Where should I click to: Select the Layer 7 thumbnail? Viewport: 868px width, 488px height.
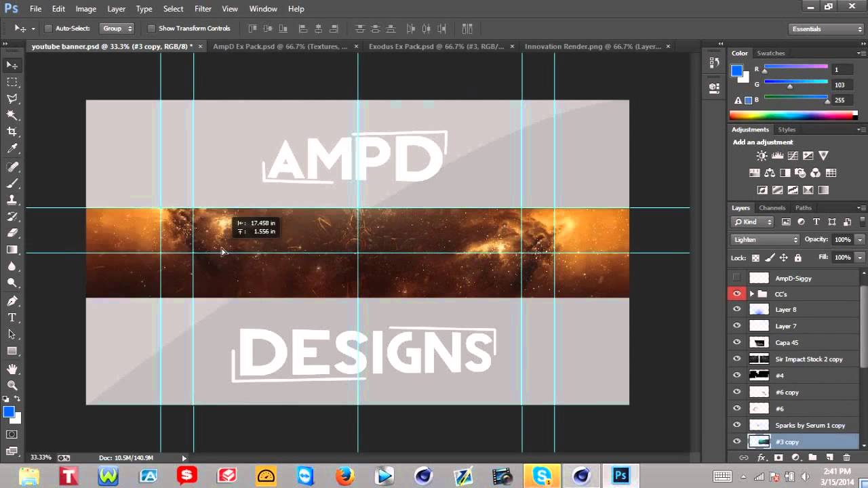point(759,326)
